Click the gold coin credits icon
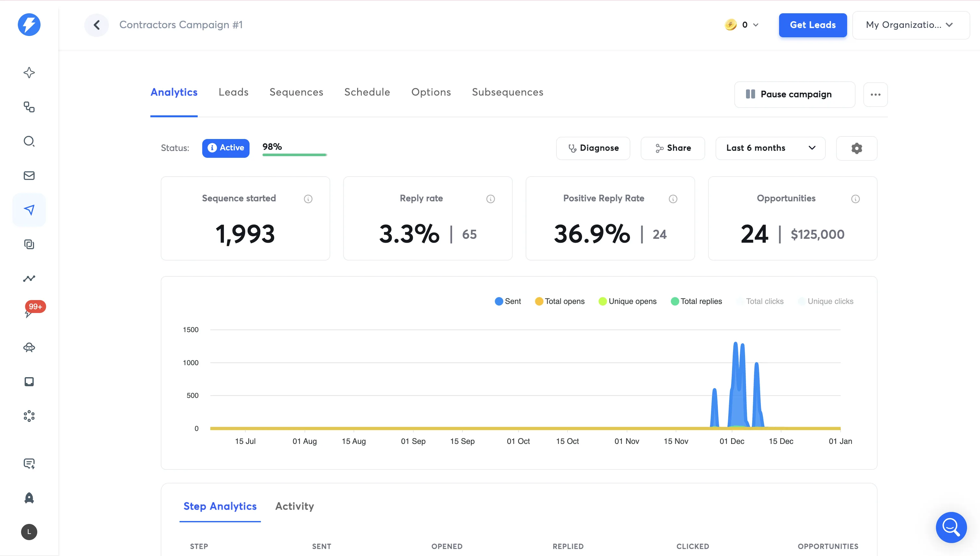Viewport: 980px width, 556px height. coord(730,25)
